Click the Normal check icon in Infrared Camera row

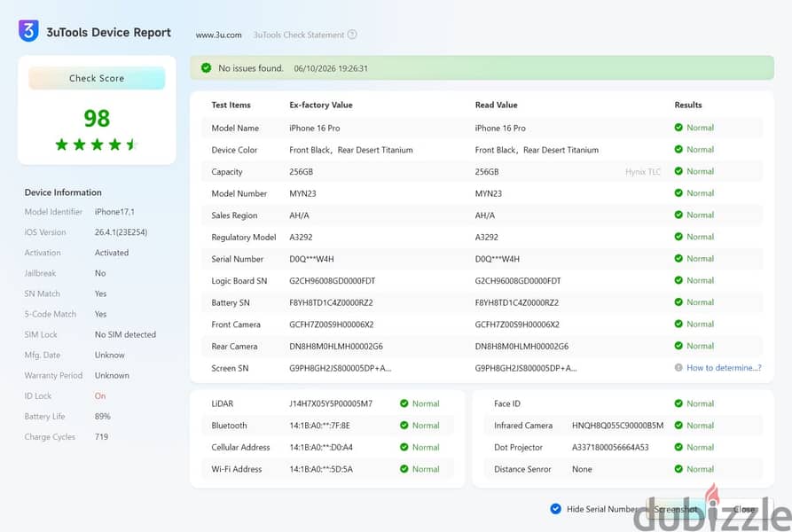point(678,425)
